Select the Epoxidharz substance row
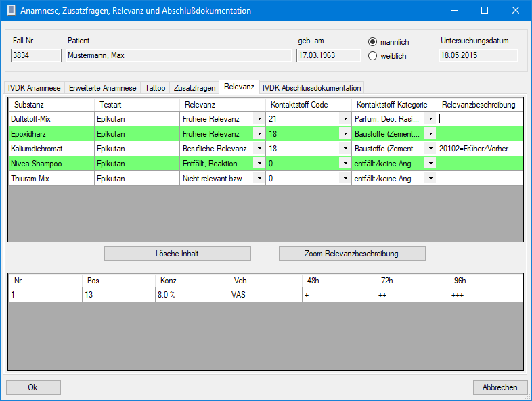The width and height of the screenshot is (532, 401). pyautogui.click(x=50, y=133)
